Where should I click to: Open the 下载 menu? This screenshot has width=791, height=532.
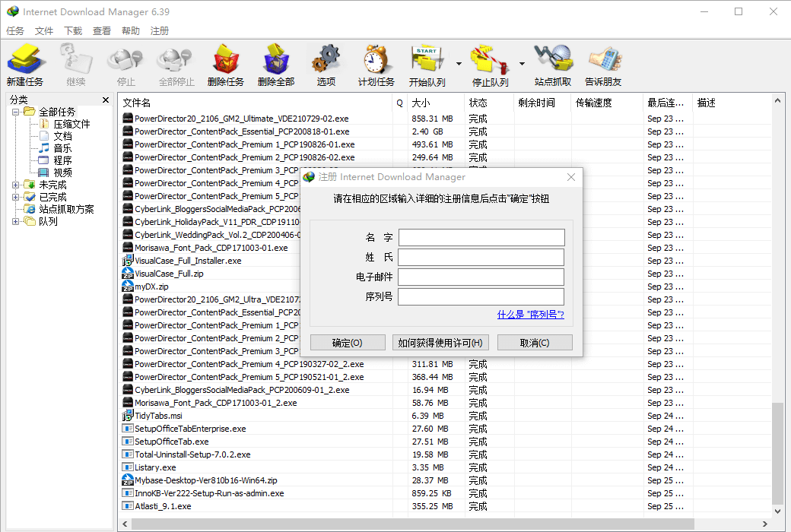point(73,30)
